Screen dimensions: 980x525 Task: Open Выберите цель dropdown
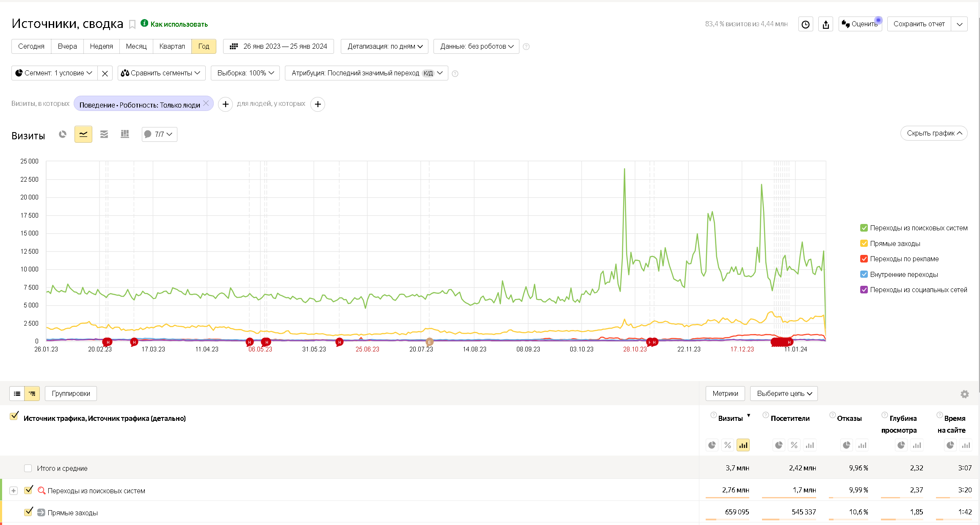(784, 394)
